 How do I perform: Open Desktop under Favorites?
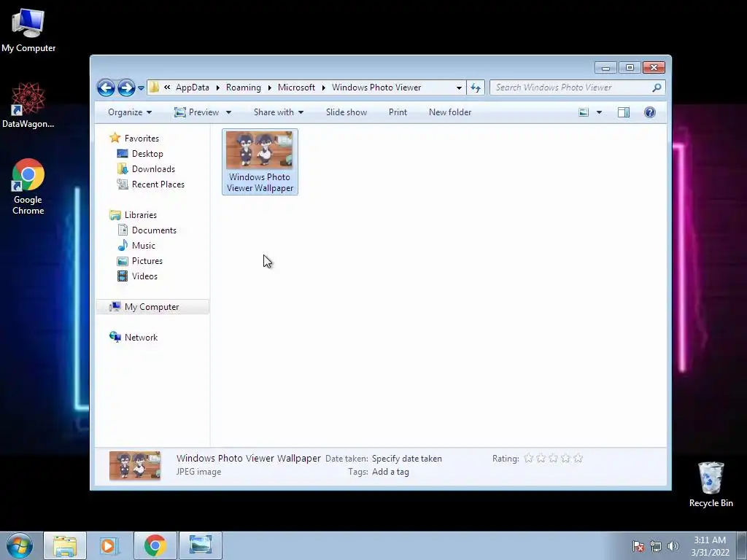[x=147, y=154]
